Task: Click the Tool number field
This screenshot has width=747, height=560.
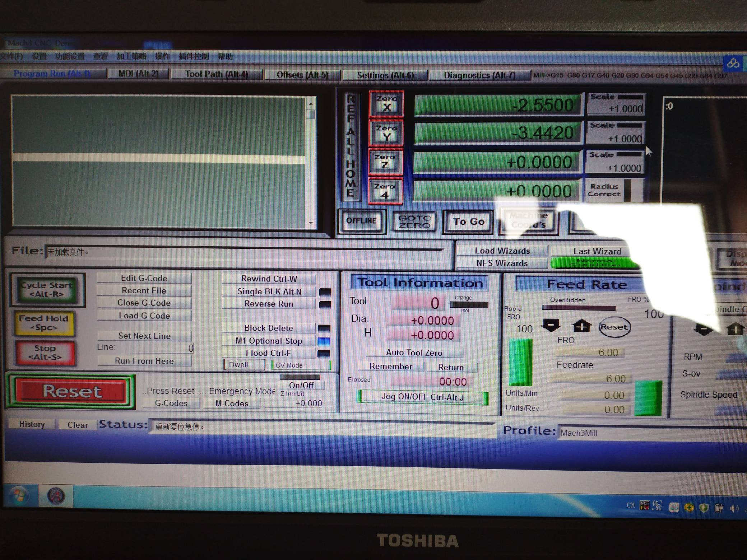Action: [x=419, y=303]
